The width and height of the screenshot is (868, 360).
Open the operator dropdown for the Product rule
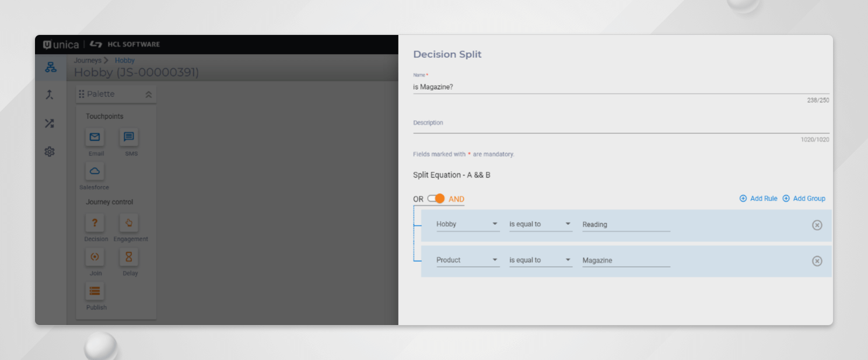point(568,259)
